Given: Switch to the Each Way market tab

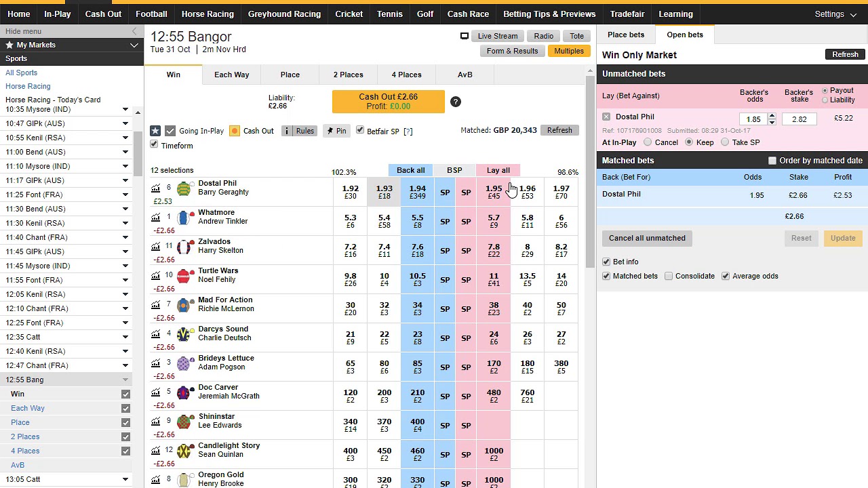Looking at the screenshot, I should [x=232, y=75].
